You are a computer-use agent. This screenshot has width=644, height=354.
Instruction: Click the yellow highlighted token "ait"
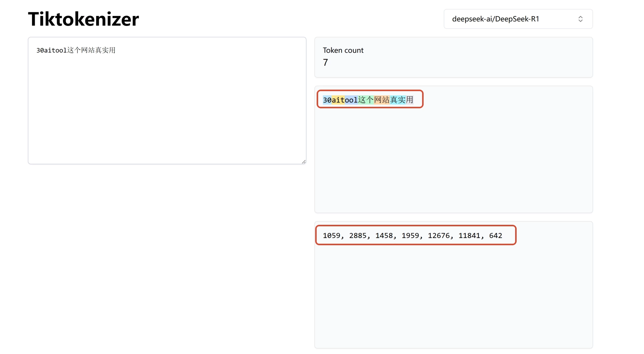[338, 100]
